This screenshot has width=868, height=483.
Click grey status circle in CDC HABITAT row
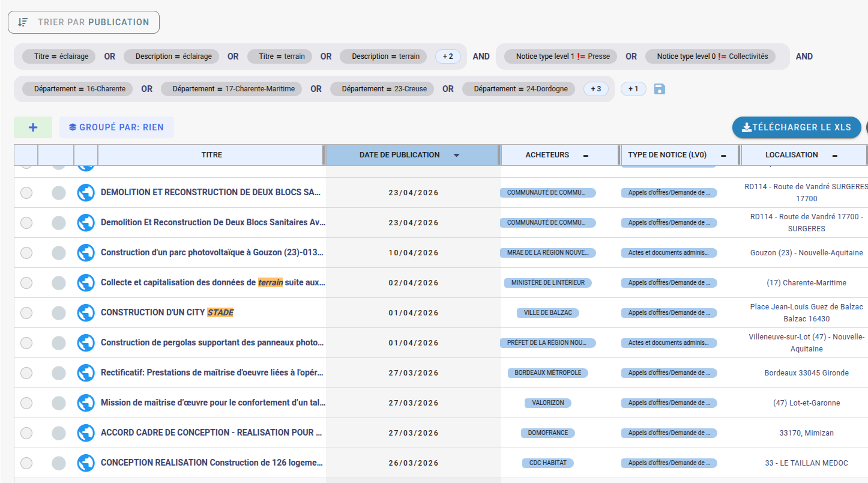click(58, 463)
